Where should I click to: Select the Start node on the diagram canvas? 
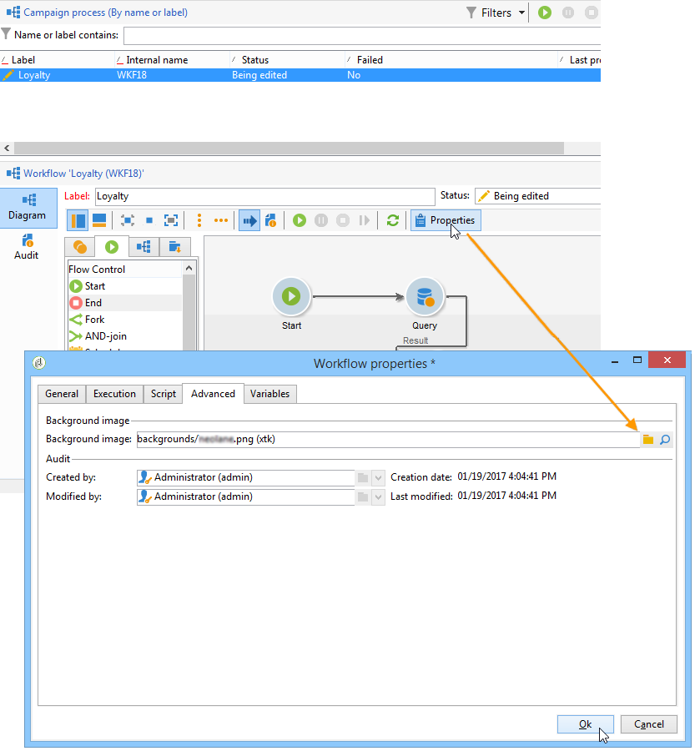pos(291,297)
